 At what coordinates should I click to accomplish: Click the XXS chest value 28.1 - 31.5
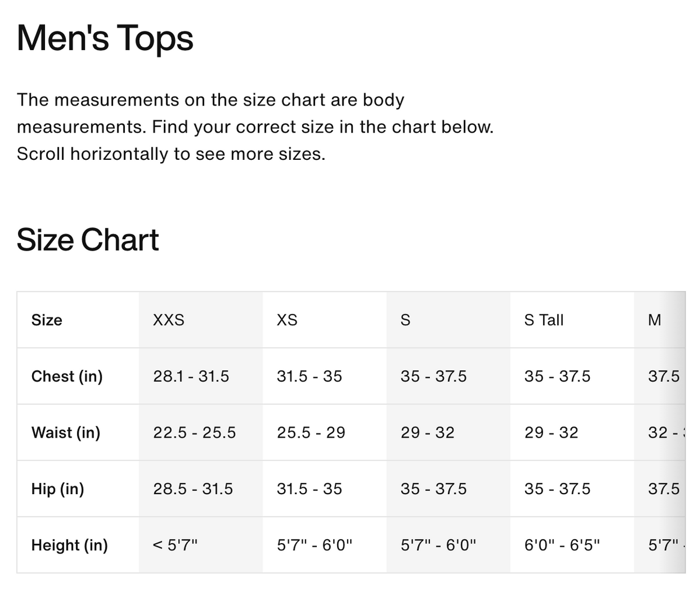click(191, 376)
